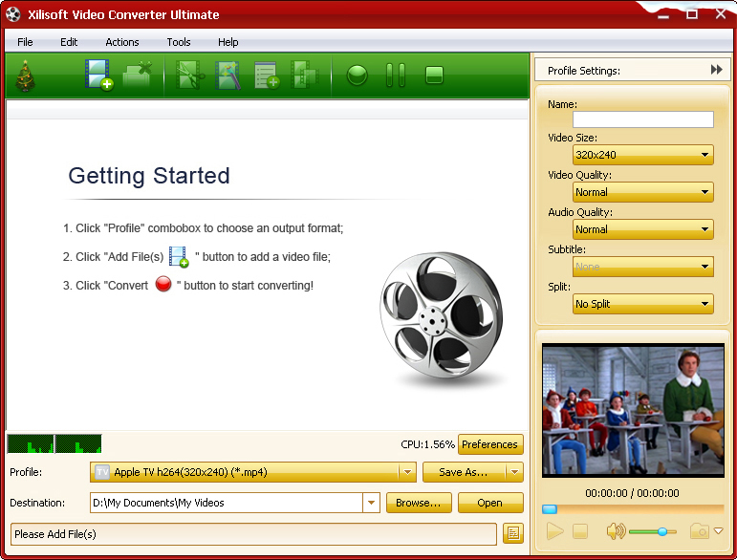Screen dimensions: 737x560
Task: Expand the snapshot options arrow
Action: 718,531
